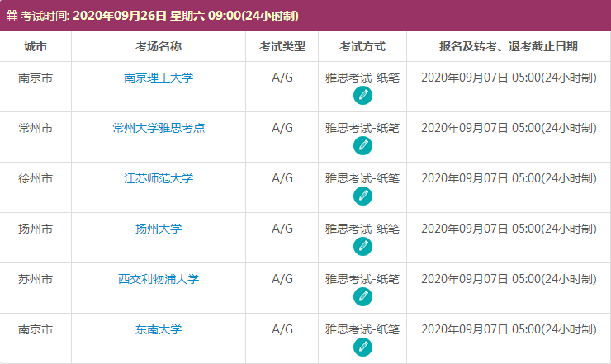Open the 南京理工大学 test center link
Image resolution: width=611 pixels, height=364 pixels.
[159, 78]
